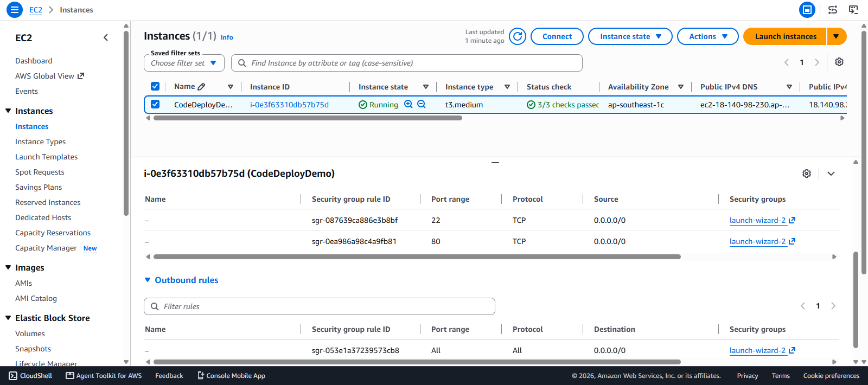Screen dimensions: 868x385
Task: Click the Launch instances button
Action: coord(785,36)
